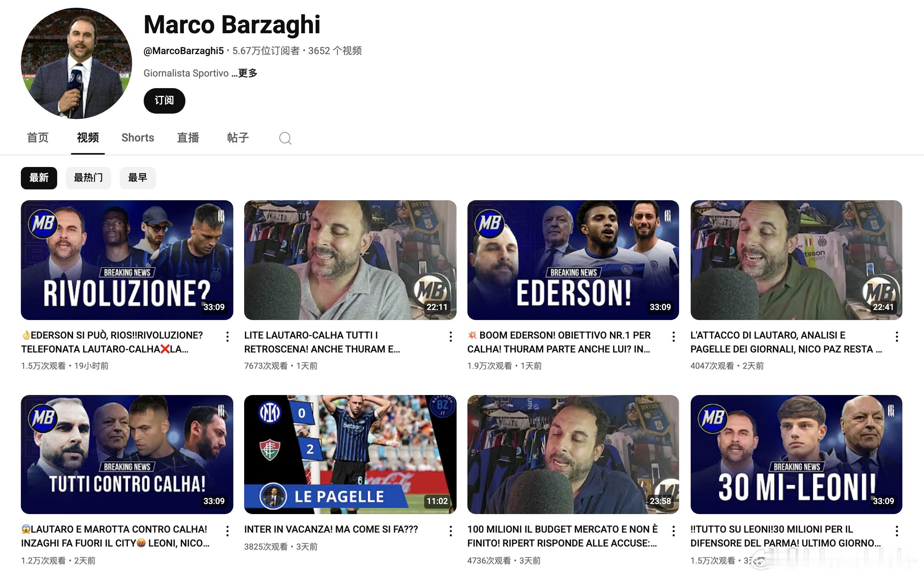Sort videos by 最热门
Screen dimensions: 924x579
pos(88,178)
